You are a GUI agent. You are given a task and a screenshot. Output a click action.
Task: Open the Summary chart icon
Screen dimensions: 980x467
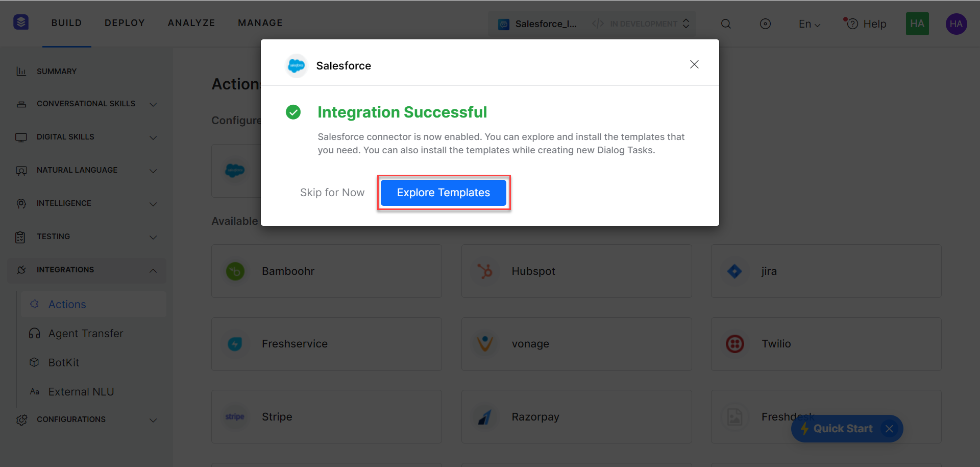pyautogui.click(x=21, y=72)
